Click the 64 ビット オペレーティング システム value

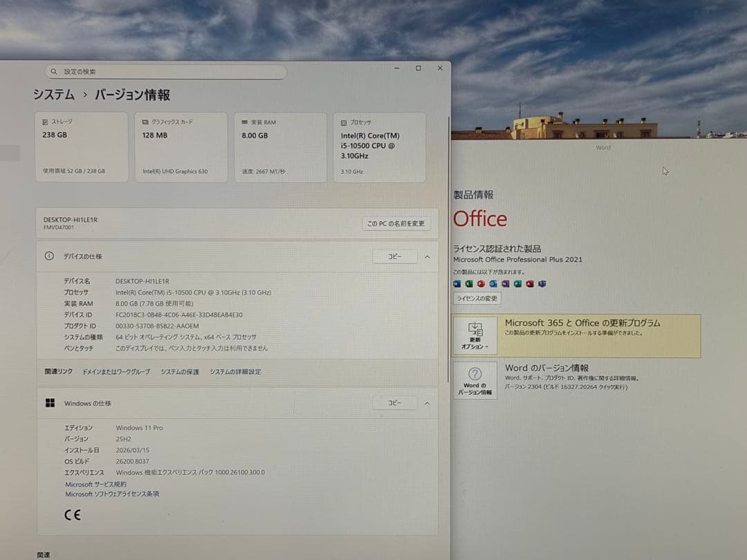186,337
